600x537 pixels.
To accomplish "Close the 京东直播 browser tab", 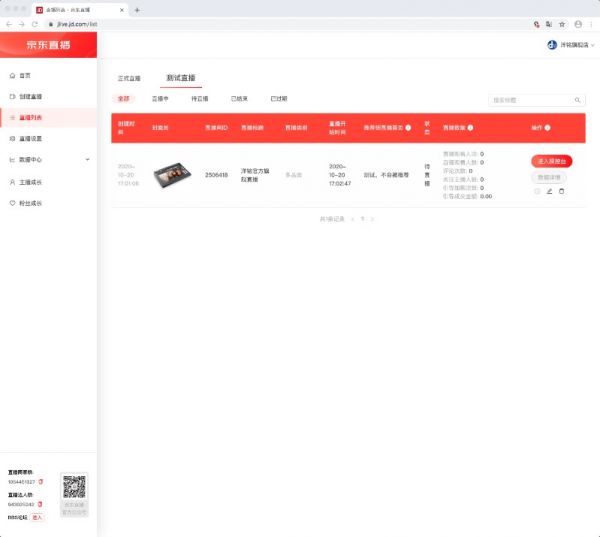I will [122, 10].
